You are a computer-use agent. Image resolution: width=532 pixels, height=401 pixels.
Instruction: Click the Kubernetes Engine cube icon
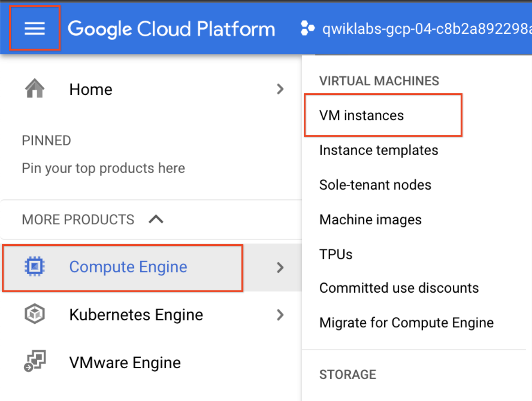(x=35, y=314)
